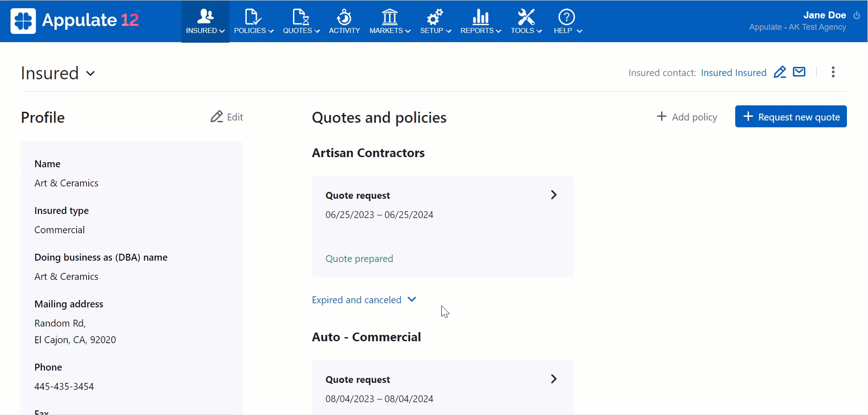Open the Help question mark icon
This screenshot has height=415, width=868.
567,17
